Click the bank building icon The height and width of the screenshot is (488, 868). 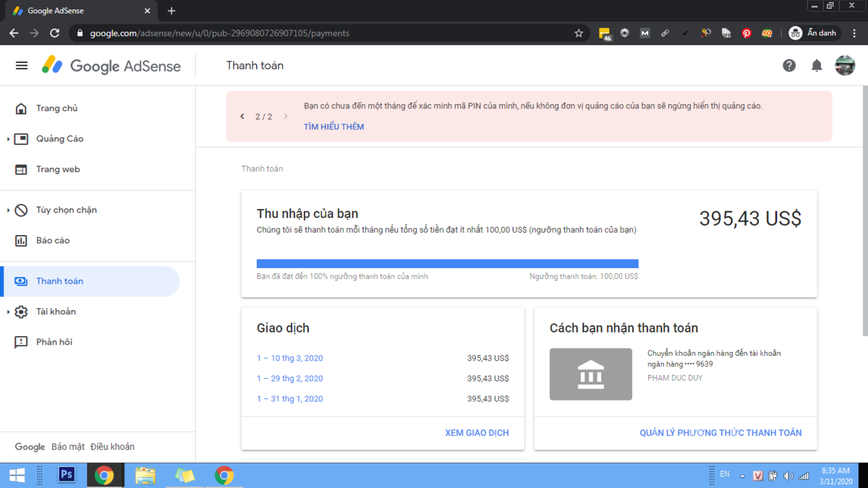point(590,374)
